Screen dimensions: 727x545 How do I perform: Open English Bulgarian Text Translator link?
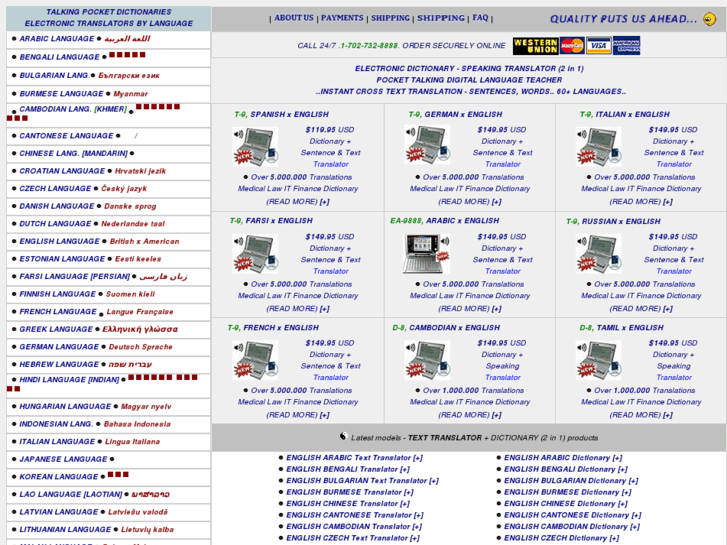point(362,481)
